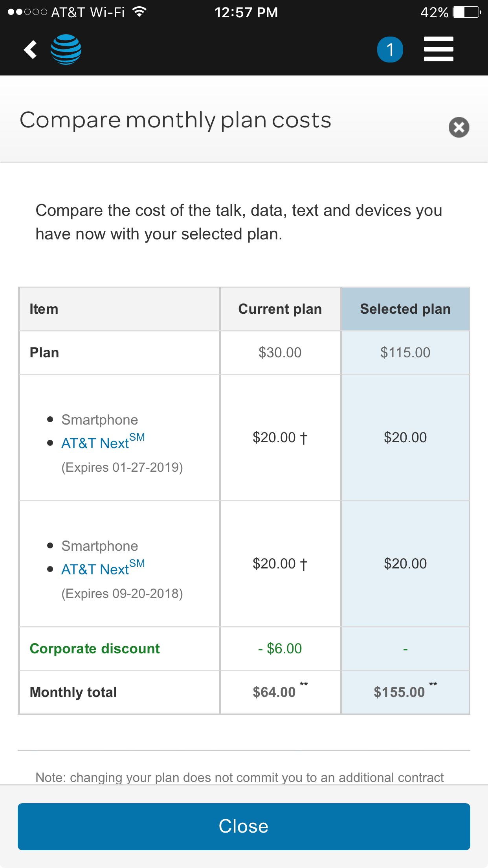Image resolution: width=488 pixels, height=868 pixels.
Task: Tap the contract note text
Action: 240,777
